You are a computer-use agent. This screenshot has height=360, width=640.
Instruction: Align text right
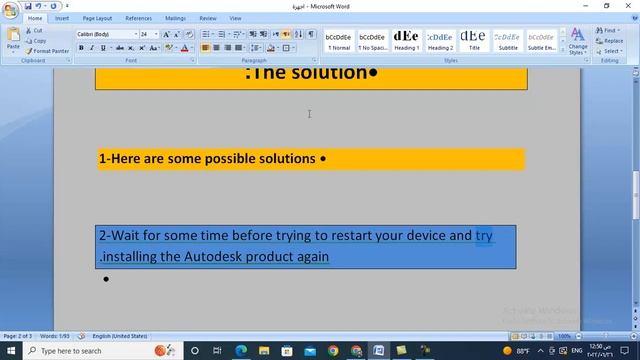tap(227, 48)
